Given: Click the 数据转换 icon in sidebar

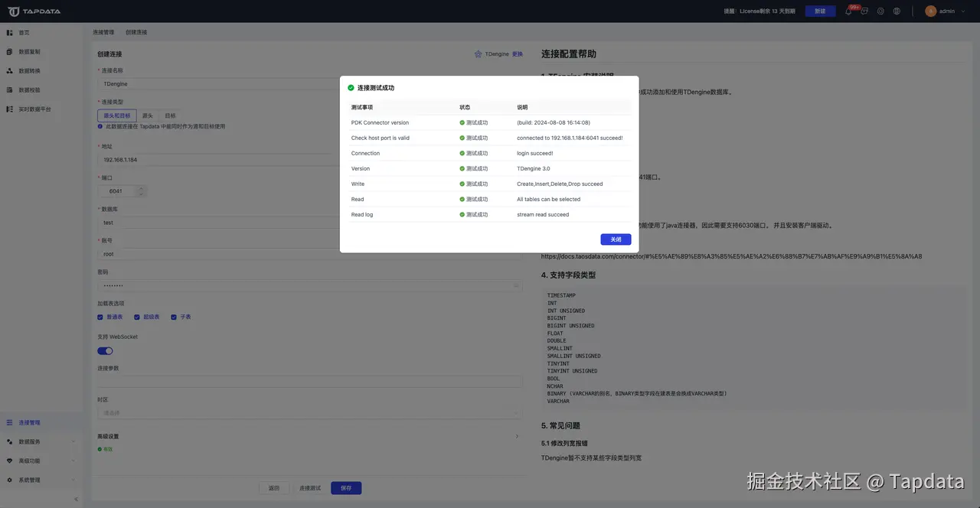Looking at the screenshot, I should tap(10, 71).
